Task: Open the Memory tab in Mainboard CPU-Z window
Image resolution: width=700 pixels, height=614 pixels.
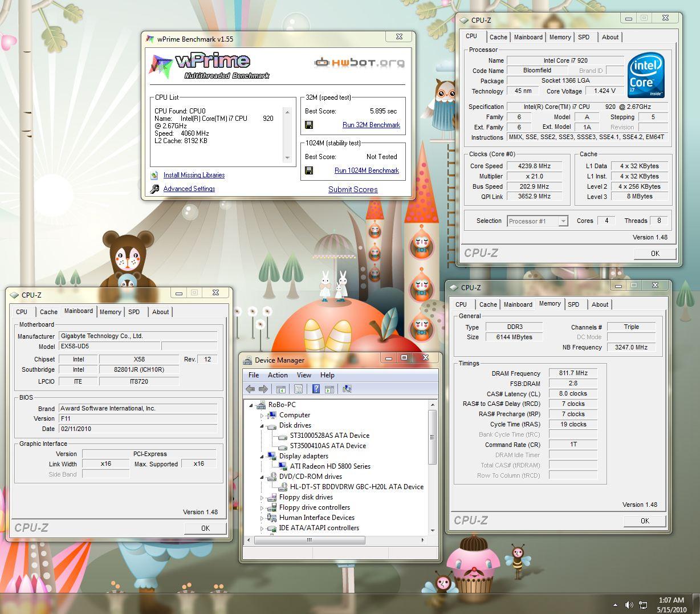Action: pos(110,312)
